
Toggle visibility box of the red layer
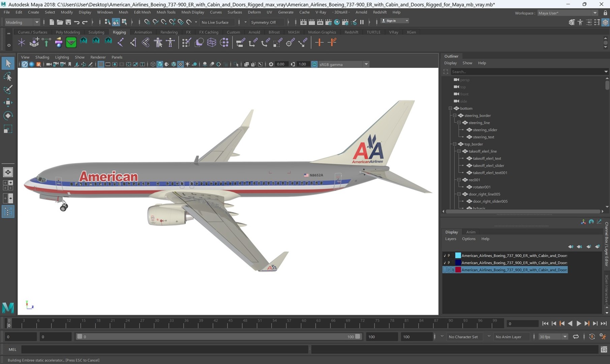click(x=445, y=270)
